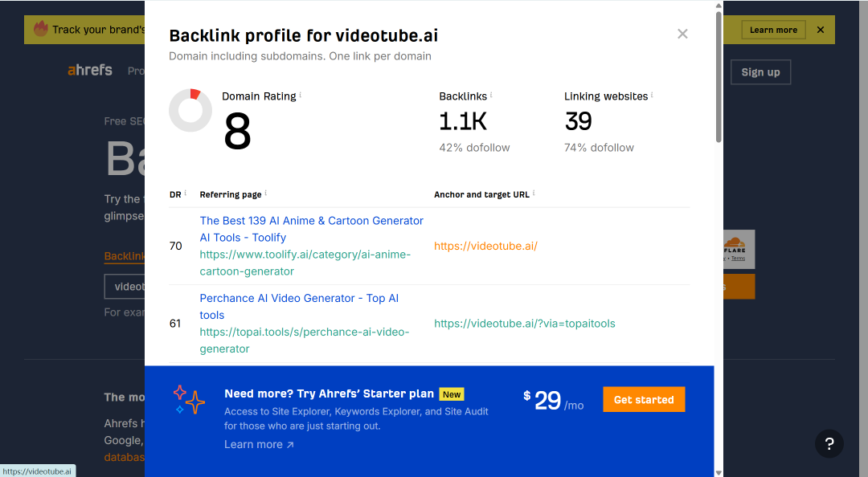Screen dimensions: 868x477
Task: Click the Referring page info icon
Action: click(x=266, y=193)
